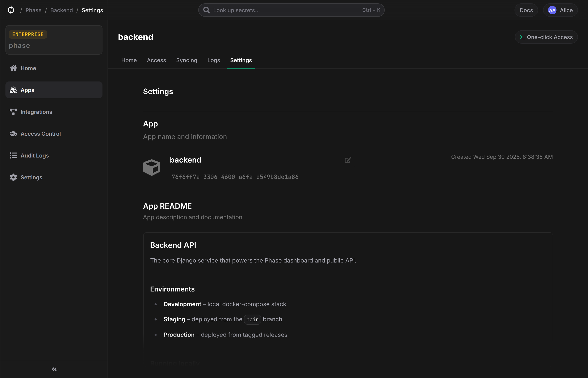Switch to the Access tab

click(x=156, y=60)
